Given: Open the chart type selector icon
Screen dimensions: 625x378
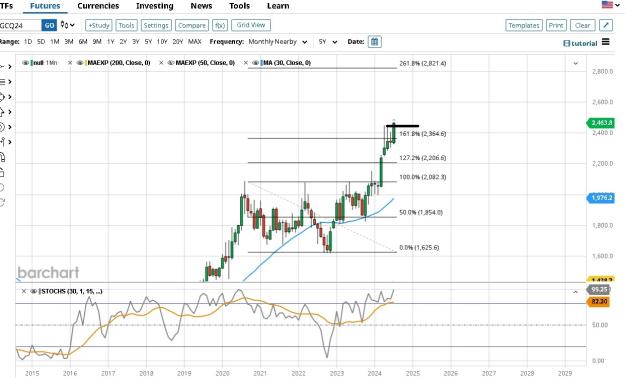Looking at the screenshot, I should (x=67, y=25).
